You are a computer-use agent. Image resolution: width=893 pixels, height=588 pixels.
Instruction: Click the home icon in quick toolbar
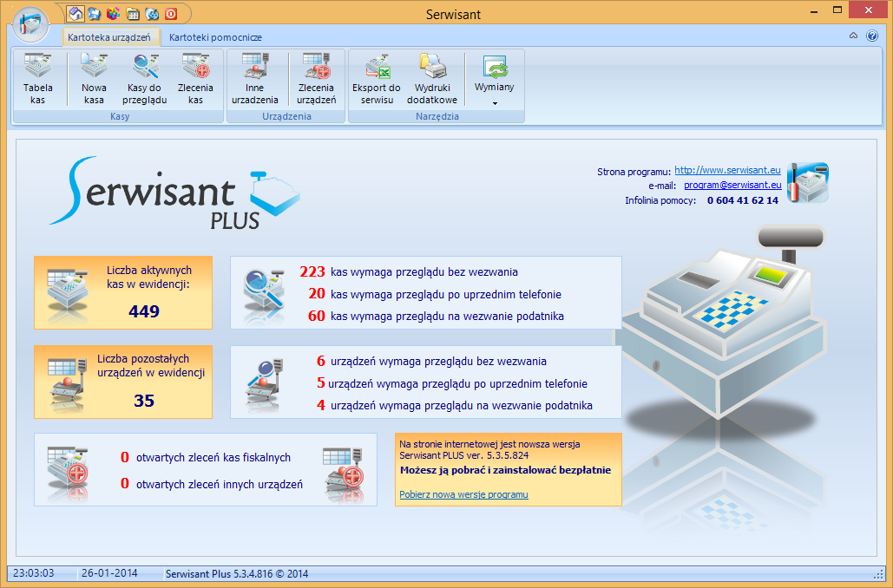(x=76, y=12)
